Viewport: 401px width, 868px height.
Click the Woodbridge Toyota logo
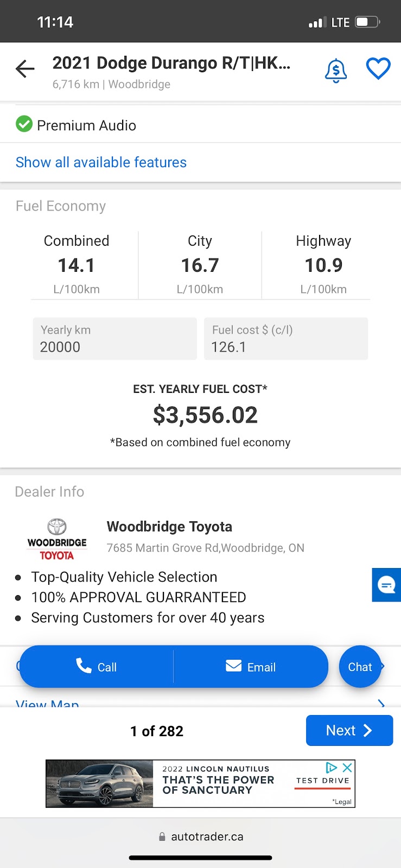[x=57, y=539]
